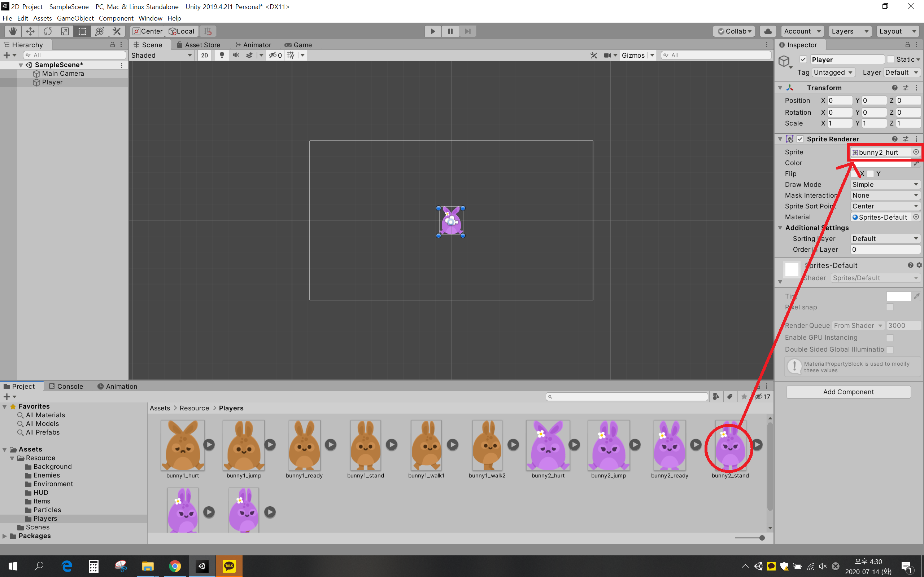Screen dimensions: 924x577
Task: Toggle the Static checkbox
Action: click(891, 60)
